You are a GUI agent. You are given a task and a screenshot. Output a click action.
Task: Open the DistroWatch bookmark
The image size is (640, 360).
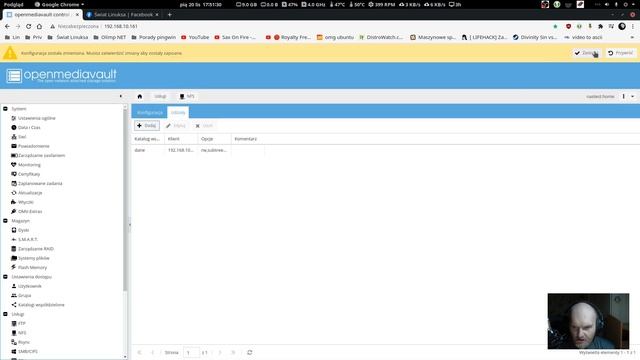click(381, 37)
